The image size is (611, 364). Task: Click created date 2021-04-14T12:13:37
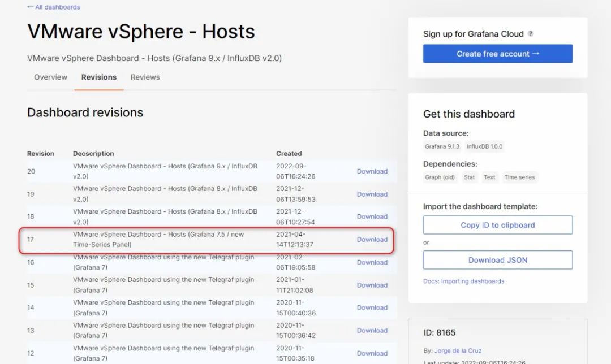(x=295, y=240)
